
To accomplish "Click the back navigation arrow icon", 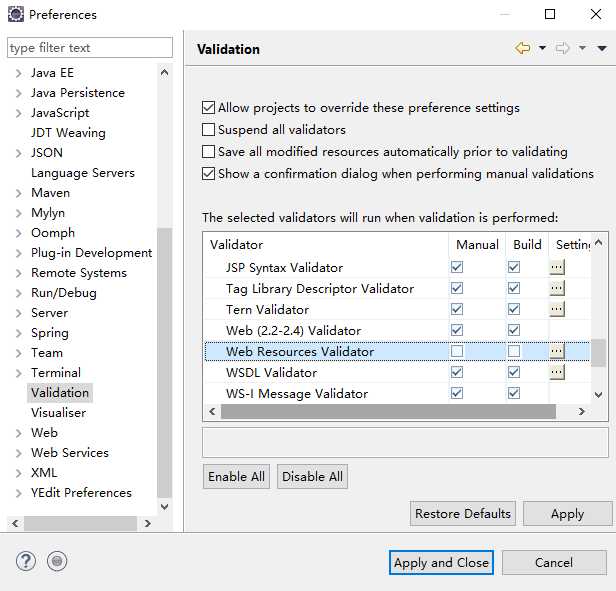I will coord(522,48).
